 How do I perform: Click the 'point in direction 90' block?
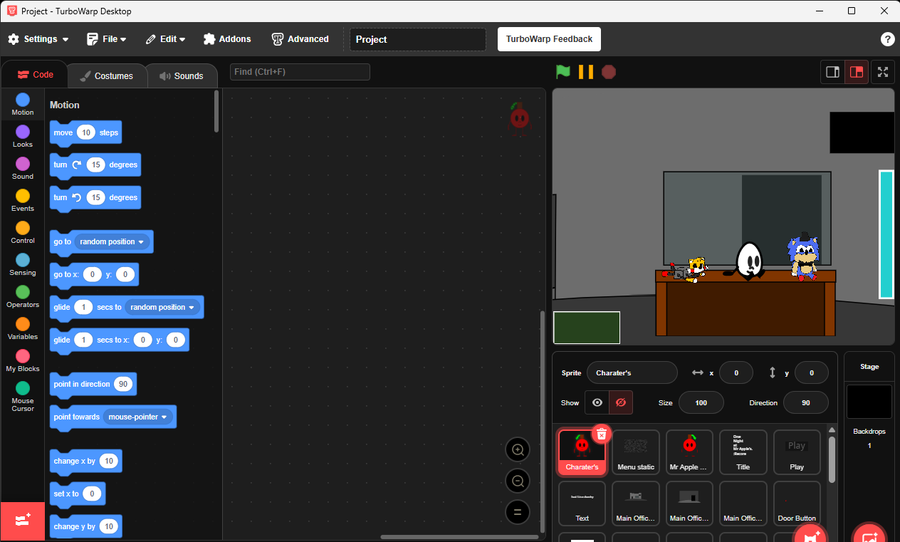tap(93, 384)
